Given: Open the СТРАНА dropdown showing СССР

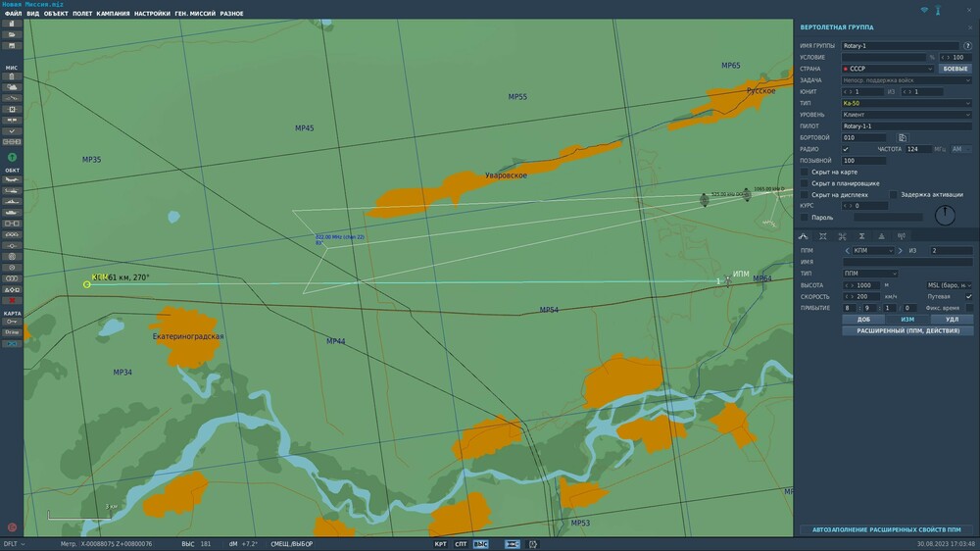Looking at the screenshot, I should pyautogui.click(x=888, y=69).
